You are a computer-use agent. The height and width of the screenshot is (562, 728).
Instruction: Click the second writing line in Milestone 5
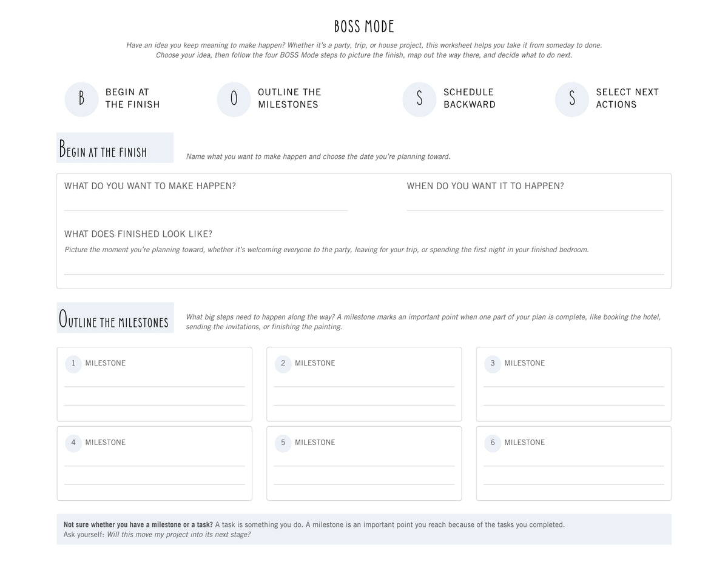pos(364,484)
